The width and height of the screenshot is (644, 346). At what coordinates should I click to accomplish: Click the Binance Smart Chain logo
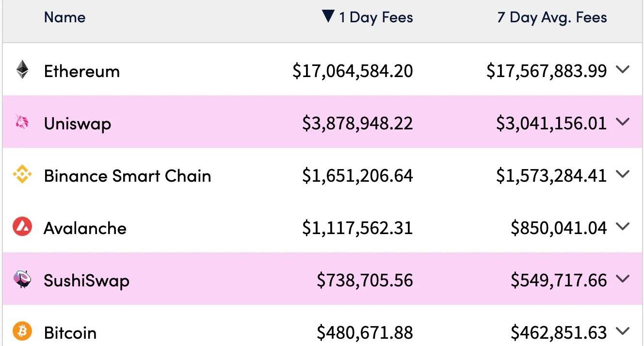(22, 174)
